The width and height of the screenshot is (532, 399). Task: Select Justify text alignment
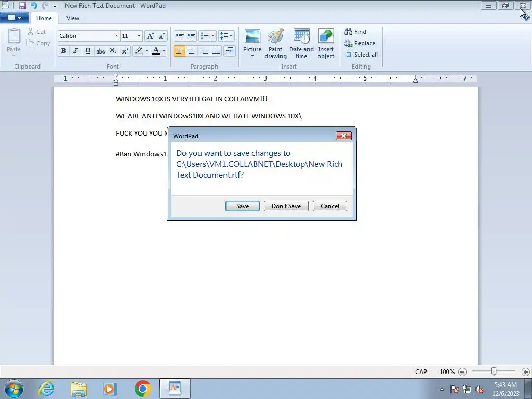tap(216, 51)
